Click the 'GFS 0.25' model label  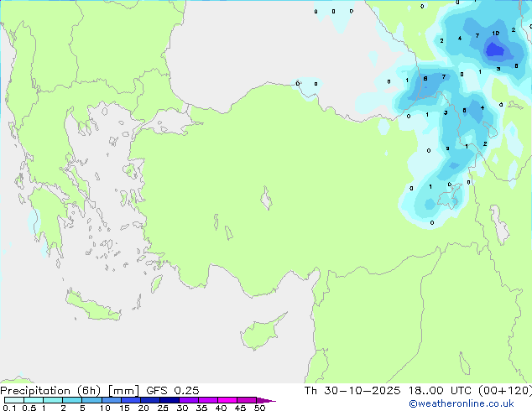coord(173,391)
